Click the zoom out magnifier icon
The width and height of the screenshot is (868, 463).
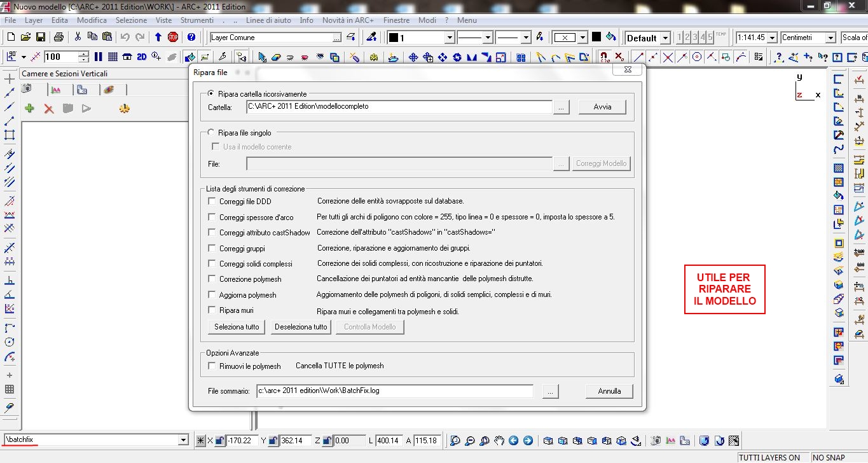pyautogui.click(x=470, y=440)
